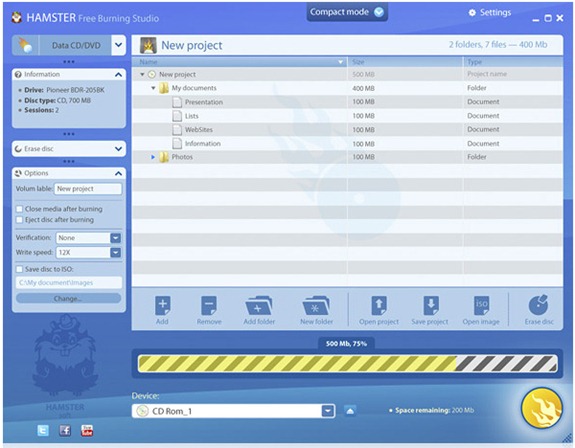Click the Presentation row size 100 MB
Viewport: 575px width, 448px height.
(x=363, y=102)
